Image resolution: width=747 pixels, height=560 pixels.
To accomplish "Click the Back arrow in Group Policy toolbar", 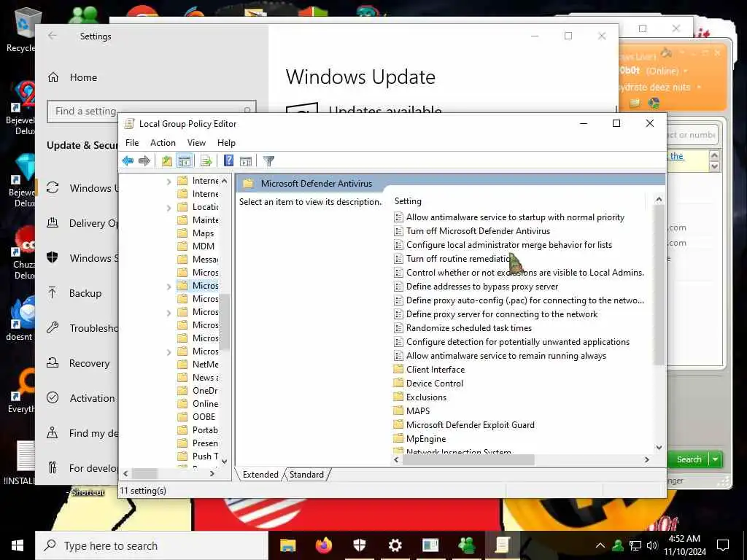I will (x=128, y=161).
